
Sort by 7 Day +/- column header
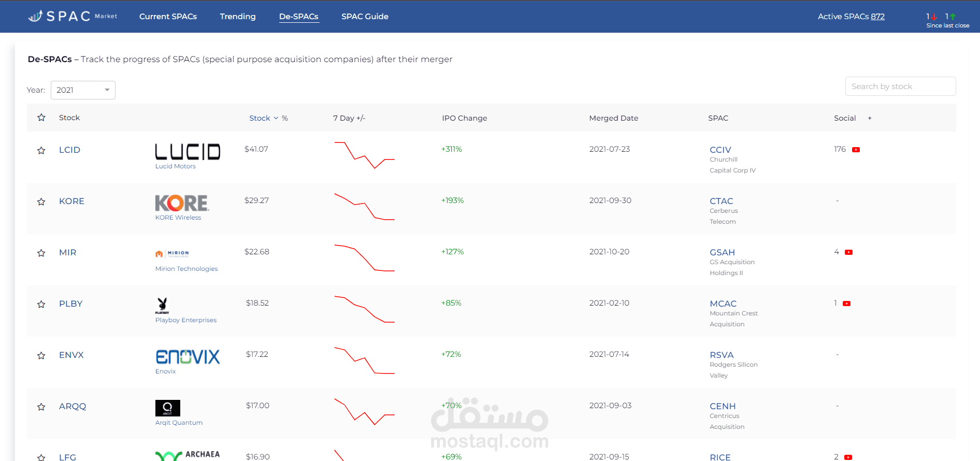(x=349, y=118)
